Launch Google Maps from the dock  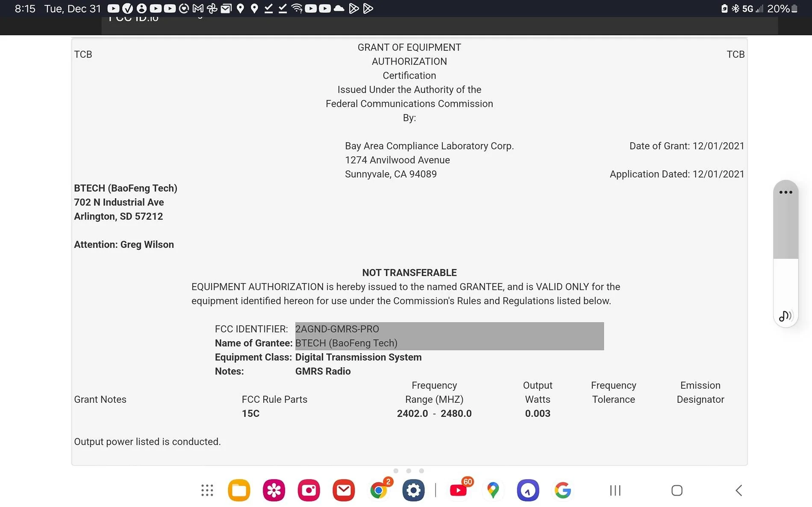(x=493, y=490)
